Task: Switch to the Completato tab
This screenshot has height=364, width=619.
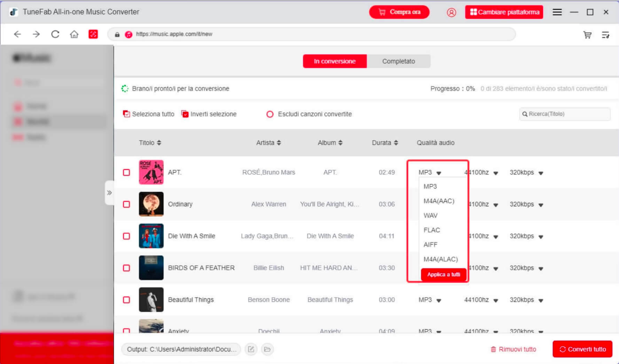Action: click(398, 61)
